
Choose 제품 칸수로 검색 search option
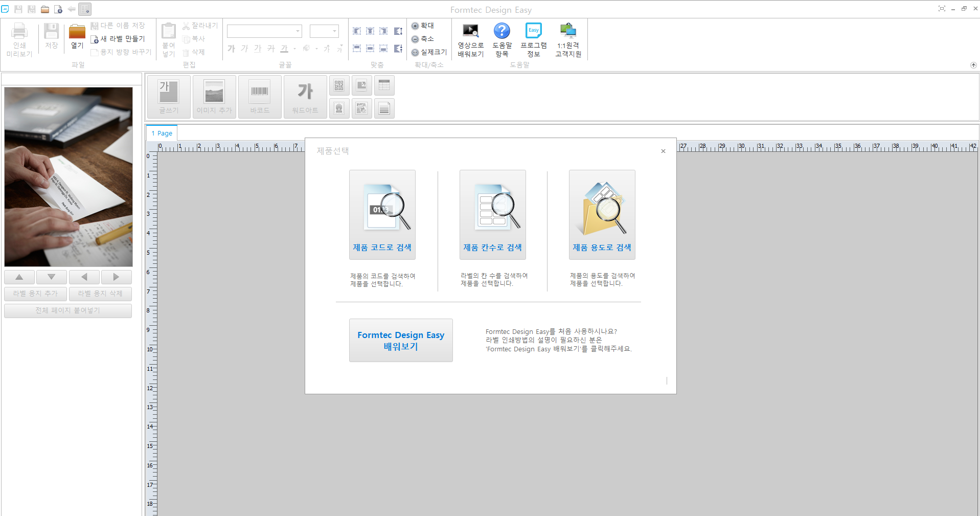[493, 215]
